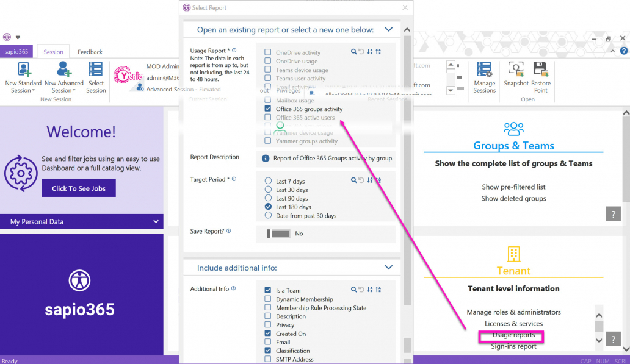The height and width of the screenshot is (364, 630).
Task: Check the OneDrive activity checkbox
Action: [x=267, y=52]
